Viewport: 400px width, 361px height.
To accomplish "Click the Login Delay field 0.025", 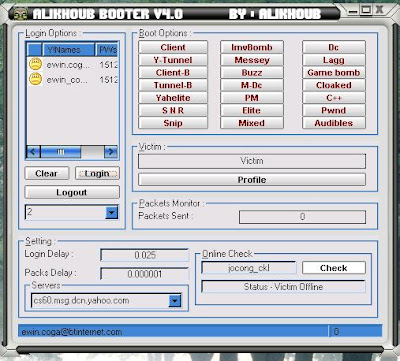I will click(x=145, y=255).
